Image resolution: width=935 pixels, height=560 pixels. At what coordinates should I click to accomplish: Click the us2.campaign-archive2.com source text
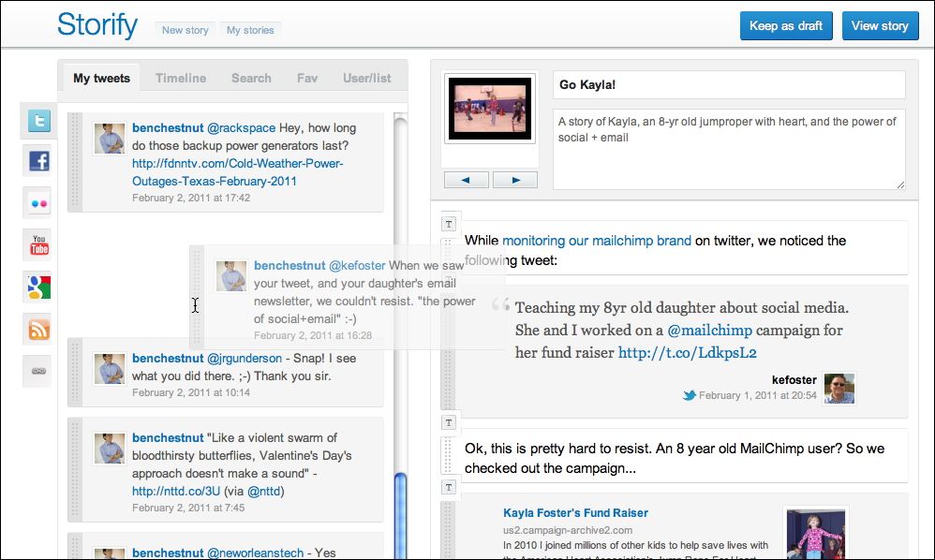point(568,530)
